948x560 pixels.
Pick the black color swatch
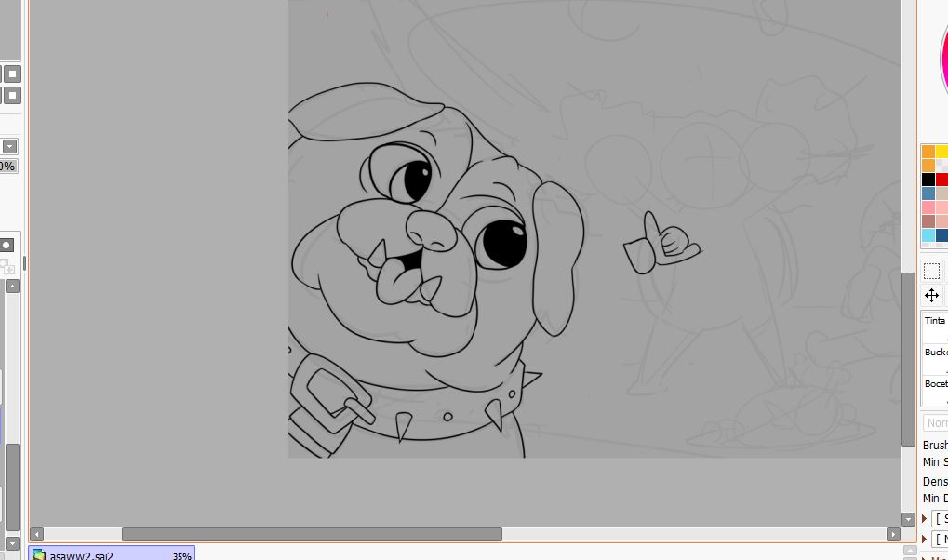click(x=928, y=180)
